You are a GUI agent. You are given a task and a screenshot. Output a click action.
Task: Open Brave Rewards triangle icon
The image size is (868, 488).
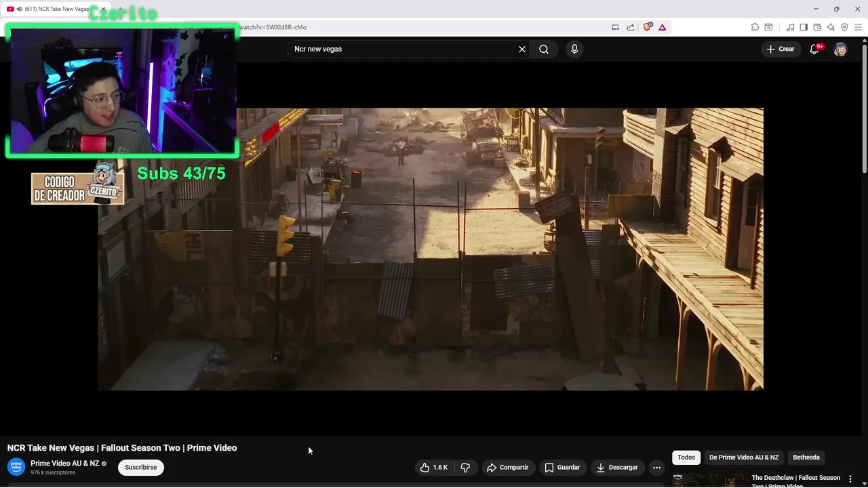pos(663,27)
